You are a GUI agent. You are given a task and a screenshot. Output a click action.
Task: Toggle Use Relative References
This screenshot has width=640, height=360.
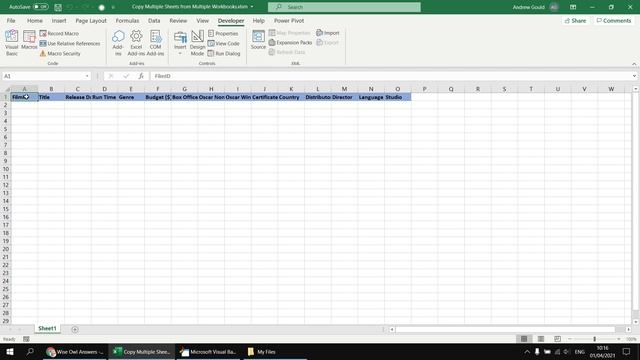click(70, 43)
